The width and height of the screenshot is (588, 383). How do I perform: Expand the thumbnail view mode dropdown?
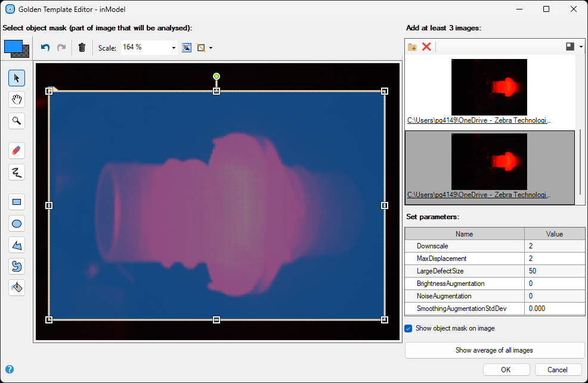581,46
